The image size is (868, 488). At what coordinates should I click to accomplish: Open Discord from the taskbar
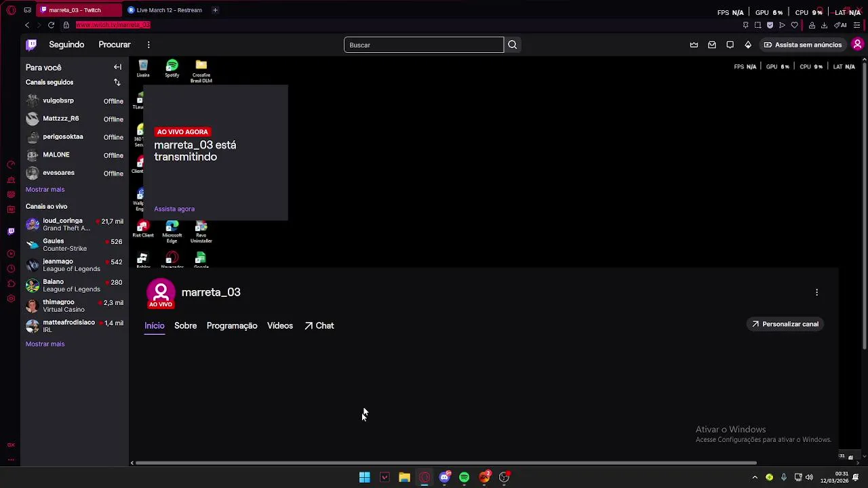coord(444,477)
